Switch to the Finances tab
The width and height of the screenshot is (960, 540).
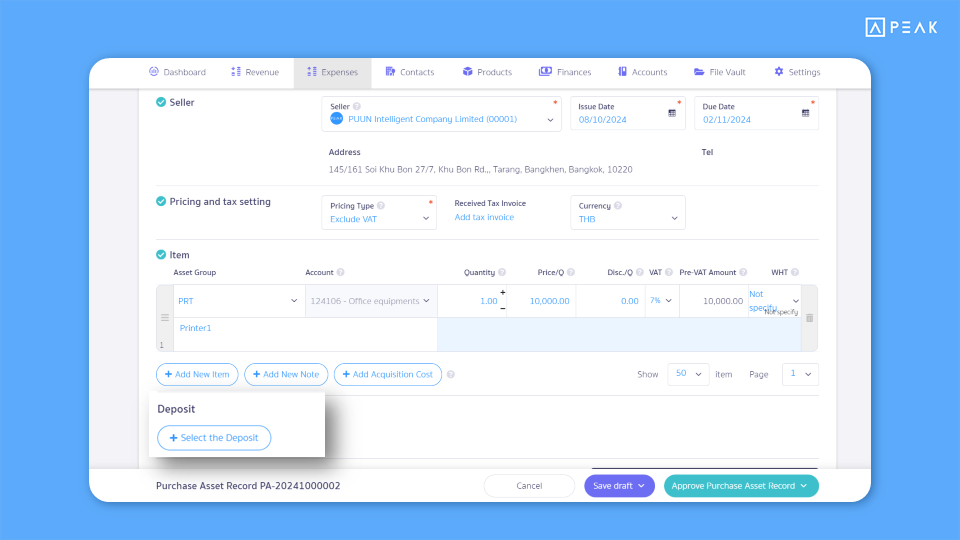click(565, 72)
